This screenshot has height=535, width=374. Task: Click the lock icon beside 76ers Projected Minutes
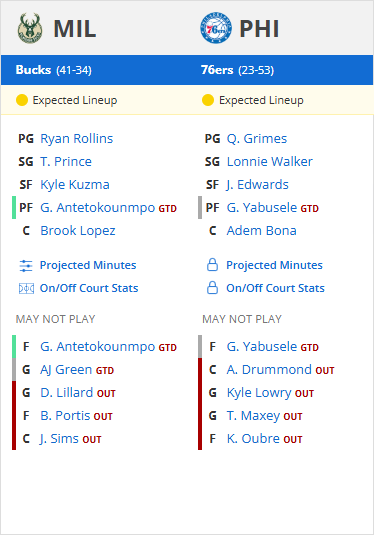[x=212, y=265]
